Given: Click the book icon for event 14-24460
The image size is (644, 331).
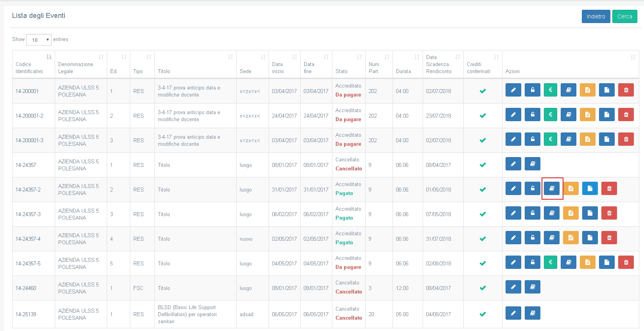Looking at the screenshot, I should point(532,287).
